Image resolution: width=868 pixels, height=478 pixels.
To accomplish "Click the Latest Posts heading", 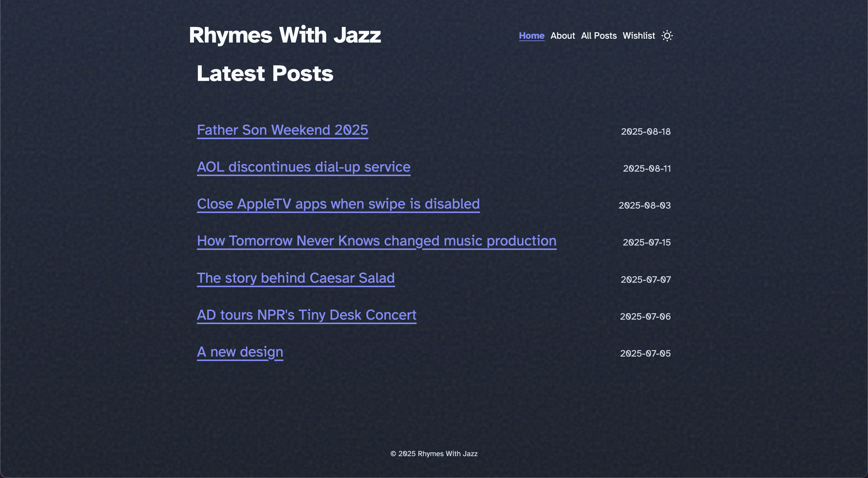I will (x=265, y=74).
